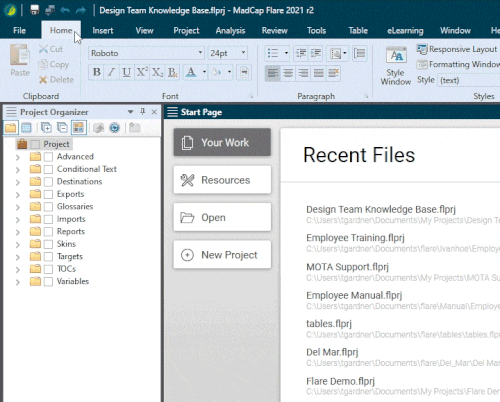The image size is (500, 402).
Task: Toggle Bold formatting
Action: [97, 72]
